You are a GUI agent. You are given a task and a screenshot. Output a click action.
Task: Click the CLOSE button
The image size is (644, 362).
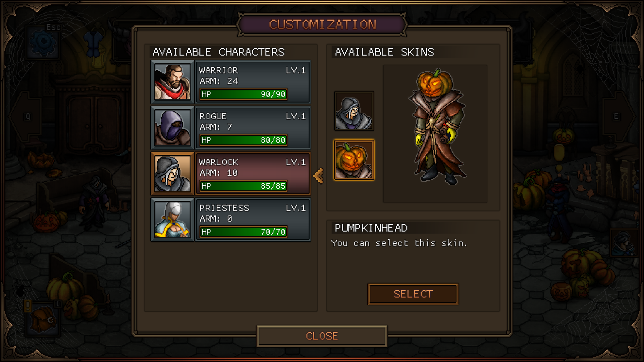point(322,336)
